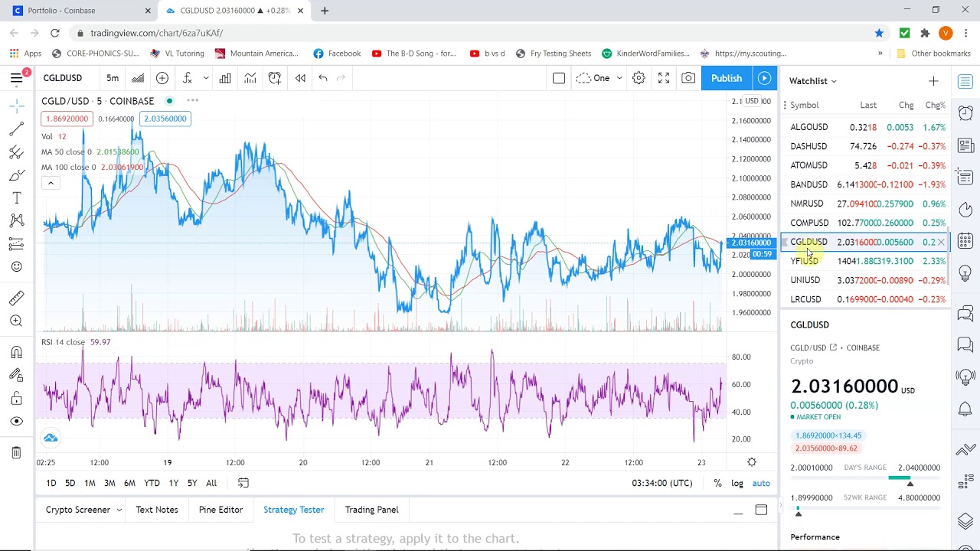Image resolution: width=980 pixels, height=551 pixels.
Task: Switch to Pine Editor tab
Action: pos(220,510)
